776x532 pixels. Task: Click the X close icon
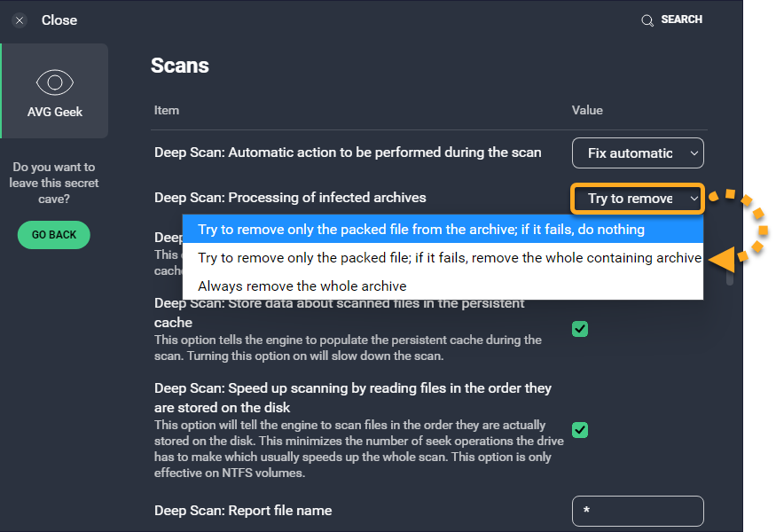(20, 20)
